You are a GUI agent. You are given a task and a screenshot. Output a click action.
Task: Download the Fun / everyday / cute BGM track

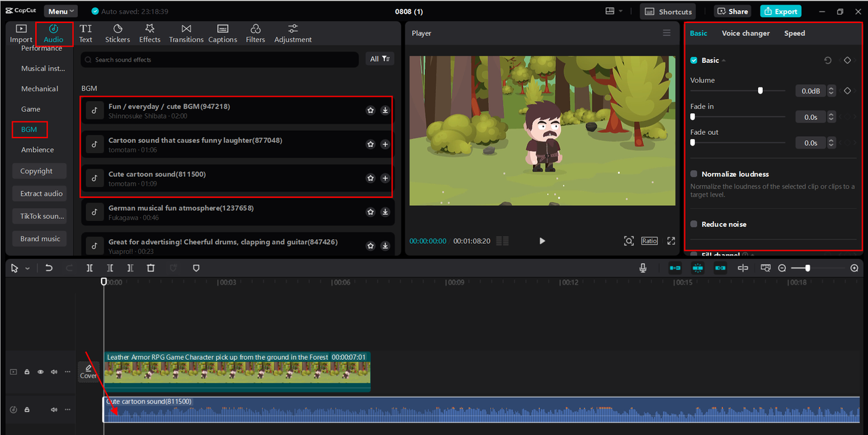coord(385,110)
